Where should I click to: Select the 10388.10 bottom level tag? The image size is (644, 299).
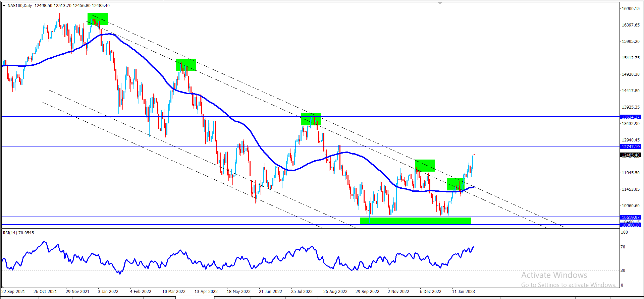coord(631,225)
